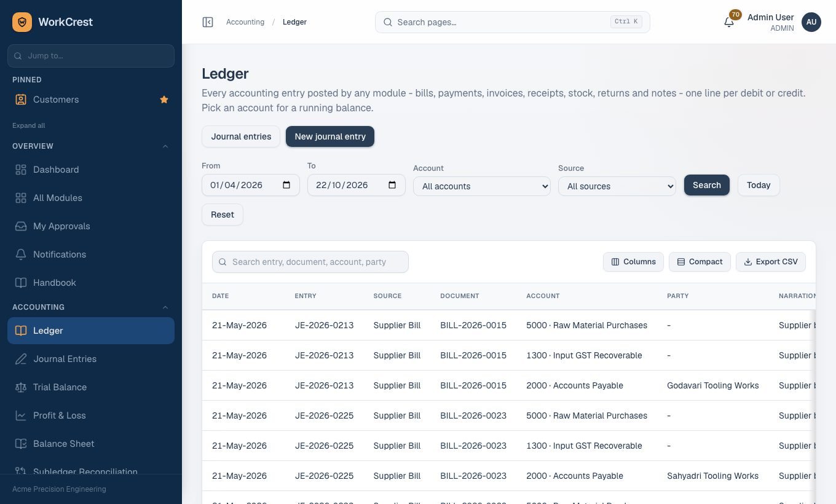Click the Search button
Screen dimensions: 836x504
(x=707, y=185)
